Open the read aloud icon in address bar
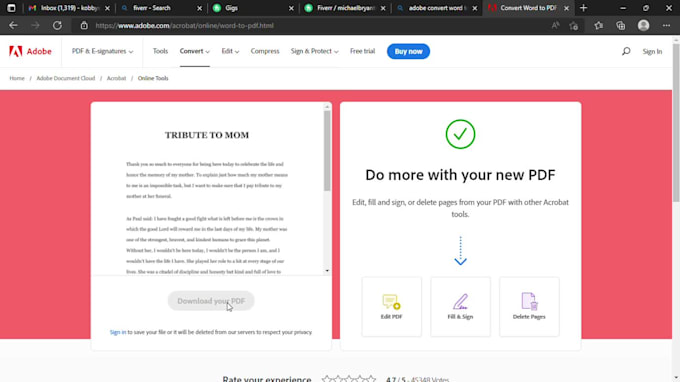Image resolution: width=680 pixels, height=382 pixels. 556,26
